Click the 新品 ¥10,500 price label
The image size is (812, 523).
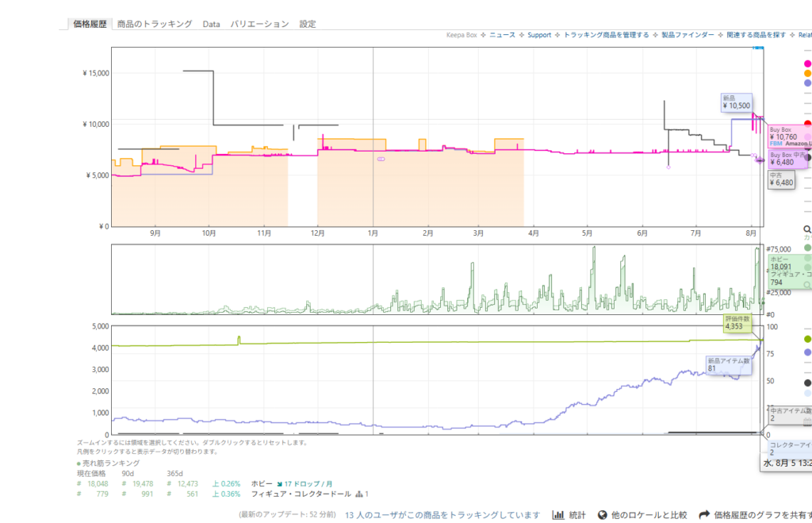coord(737,102)
